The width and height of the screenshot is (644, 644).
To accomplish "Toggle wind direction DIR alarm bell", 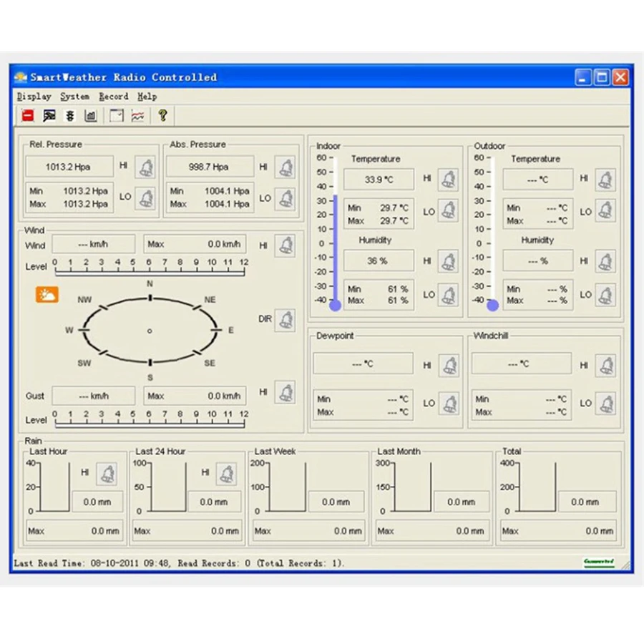I will pyautogui.click(x=285, y=320).
